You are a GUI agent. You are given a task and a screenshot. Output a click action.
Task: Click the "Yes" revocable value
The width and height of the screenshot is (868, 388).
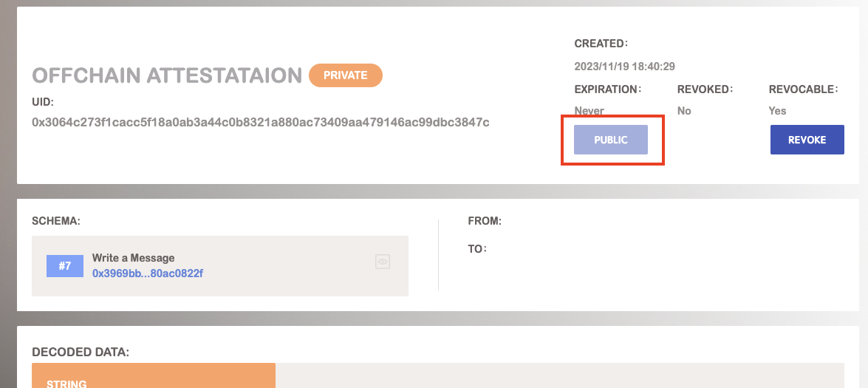777,111
